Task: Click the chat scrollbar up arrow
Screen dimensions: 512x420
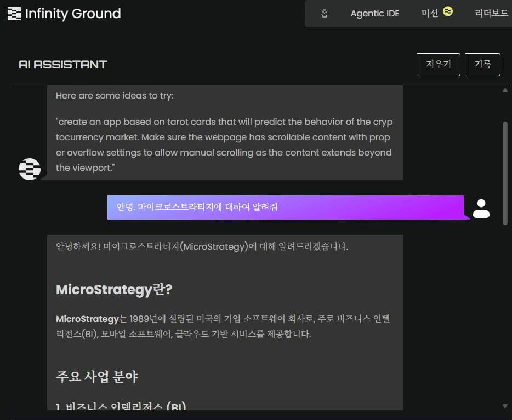Action: (505, 90)
